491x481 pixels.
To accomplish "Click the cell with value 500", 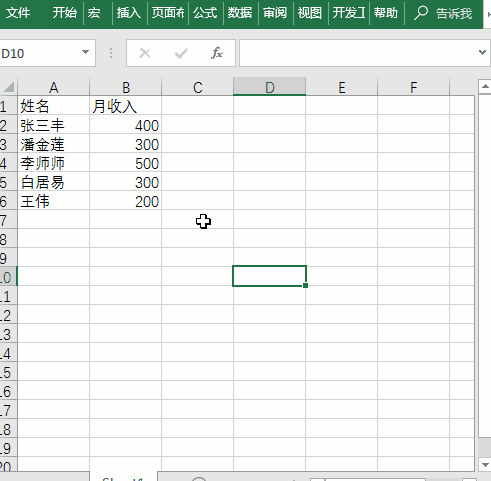I will pos(126,163).
